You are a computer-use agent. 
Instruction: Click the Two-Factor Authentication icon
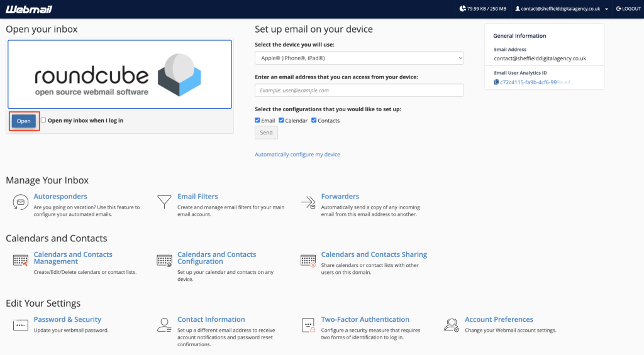(x=308, y=325)
